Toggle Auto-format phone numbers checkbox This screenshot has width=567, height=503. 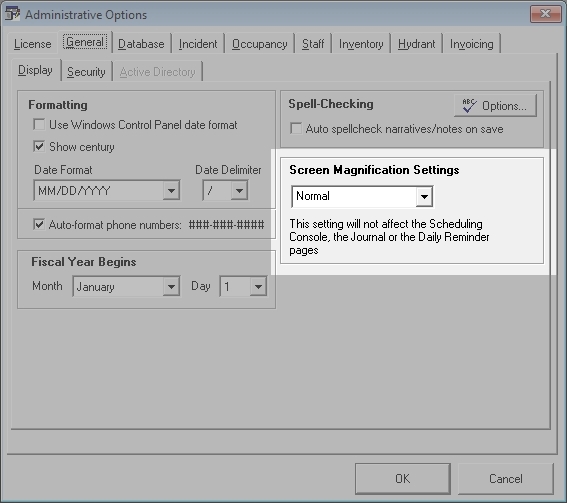(39, 225)
